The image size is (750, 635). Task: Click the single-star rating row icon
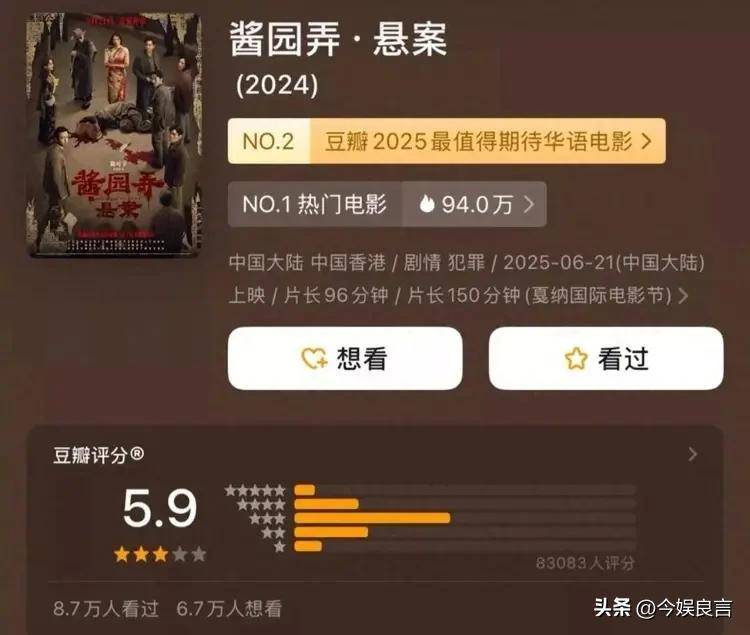point(280,547)
